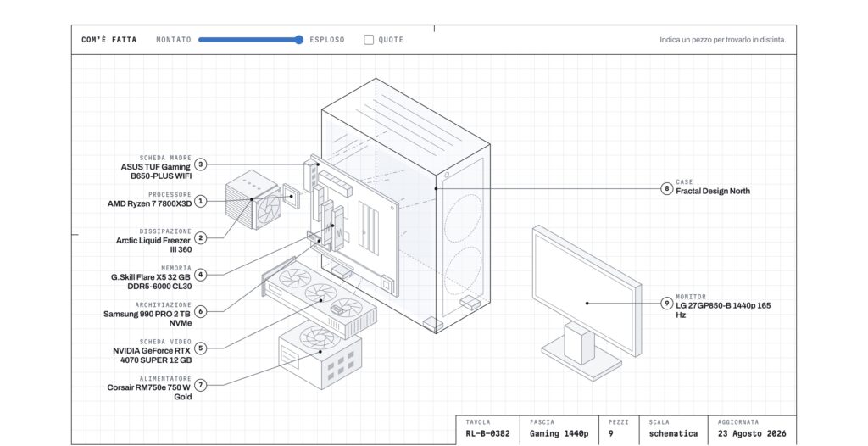868x446 pixels.
Task: Select callout number 1 for the processor
Action: [200, 201]
